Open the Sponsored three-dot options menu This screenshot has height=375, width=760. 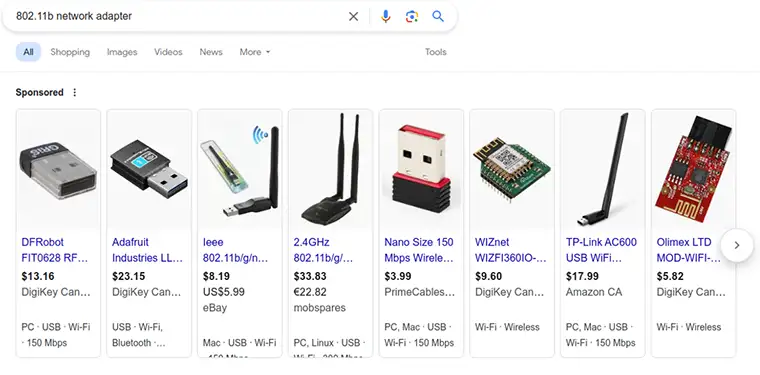pos(74,92)
